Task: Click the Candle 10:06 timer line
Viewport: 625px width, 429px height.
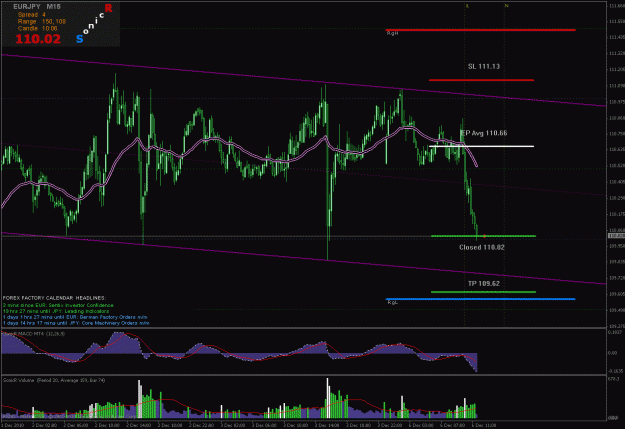Action: click(x=37, y=28)
